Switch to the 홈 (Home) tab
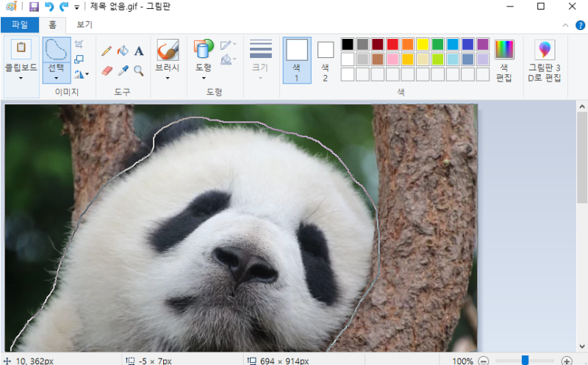The height and width of the screenshot is (365, 588). coord(52,25)
